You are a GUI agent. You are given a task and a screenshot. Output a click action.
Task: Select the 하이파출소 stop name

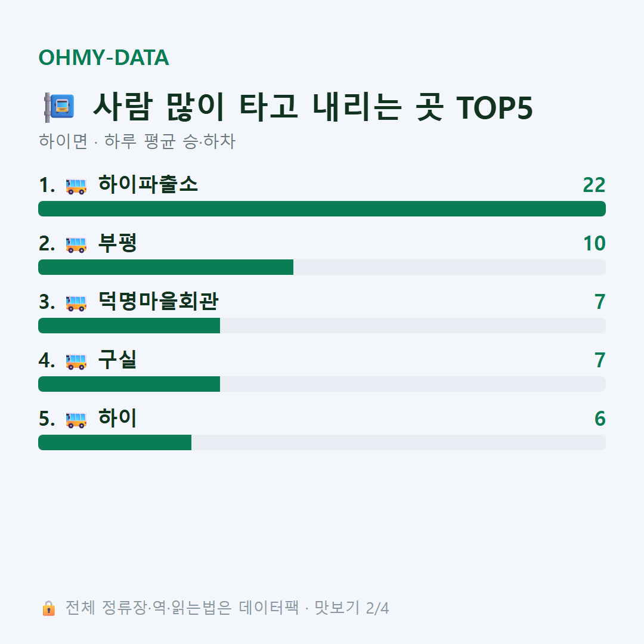[148, 184]
